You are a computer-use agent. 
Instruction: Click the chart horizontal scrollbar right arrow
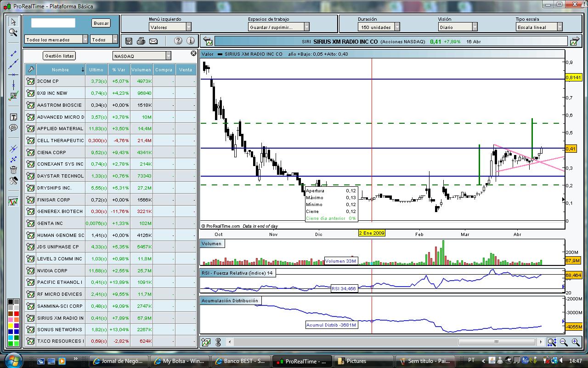541,342
